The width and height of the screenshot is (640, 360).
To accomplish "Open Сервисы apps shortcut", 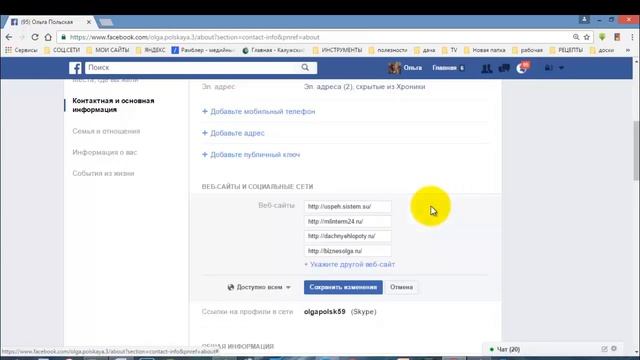I will [21, 50].
